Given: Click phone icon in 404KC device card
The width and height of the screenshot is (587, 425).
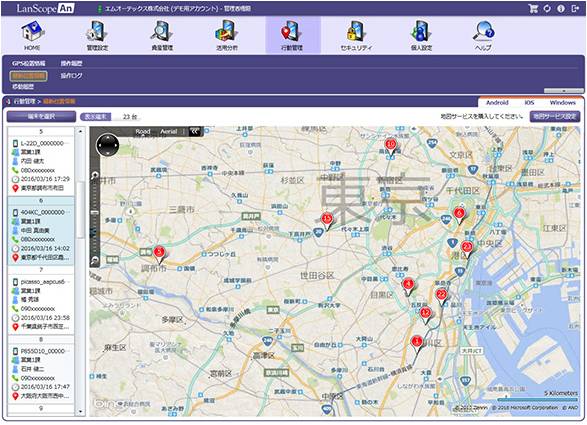Looking at the screenshot, I should point(15,239).
